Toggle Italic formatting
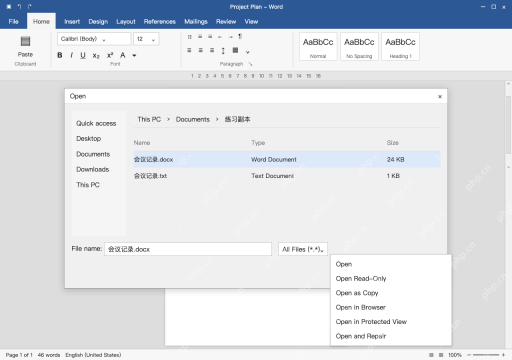 71,55
